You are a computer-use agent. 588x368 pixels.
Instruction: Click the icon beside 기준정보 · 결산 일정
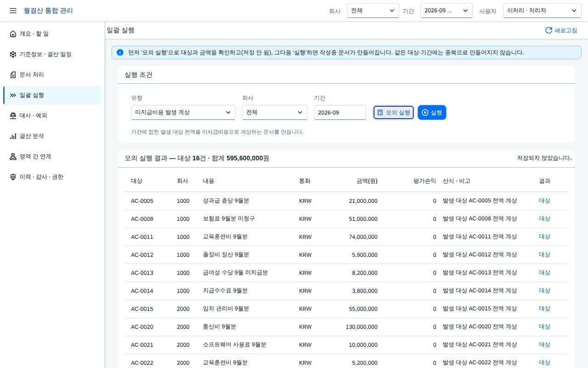coord(13,54)
